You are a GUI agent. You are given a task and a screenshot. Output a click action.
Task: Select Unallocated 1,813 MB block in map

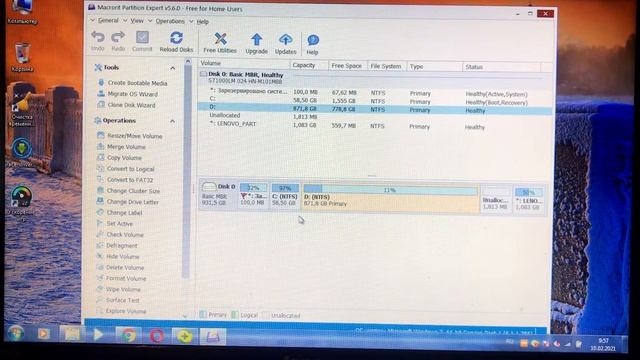(495, 200)
